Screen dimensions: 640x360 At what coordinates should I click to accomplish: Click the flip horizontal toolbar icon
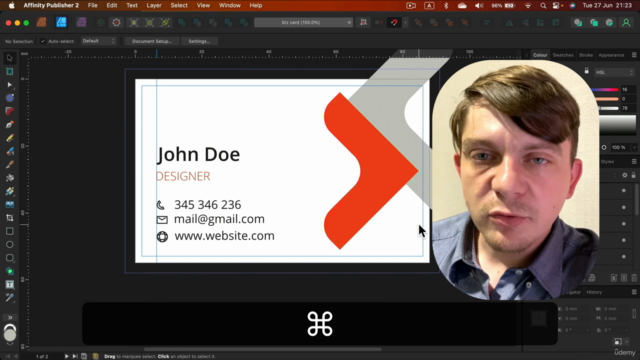tap(509, 22)
